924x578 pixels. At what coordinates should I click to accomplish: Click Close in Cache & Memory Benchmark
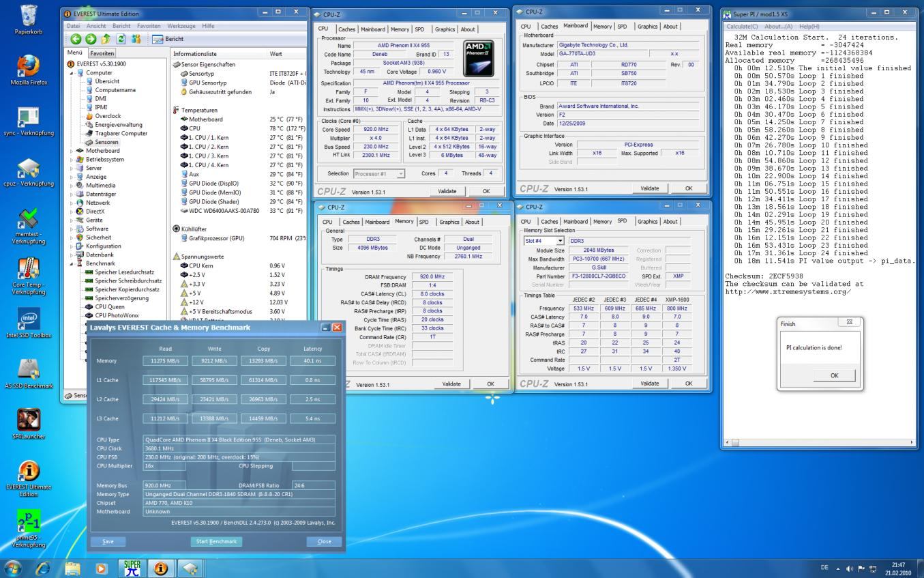(324, 541)
